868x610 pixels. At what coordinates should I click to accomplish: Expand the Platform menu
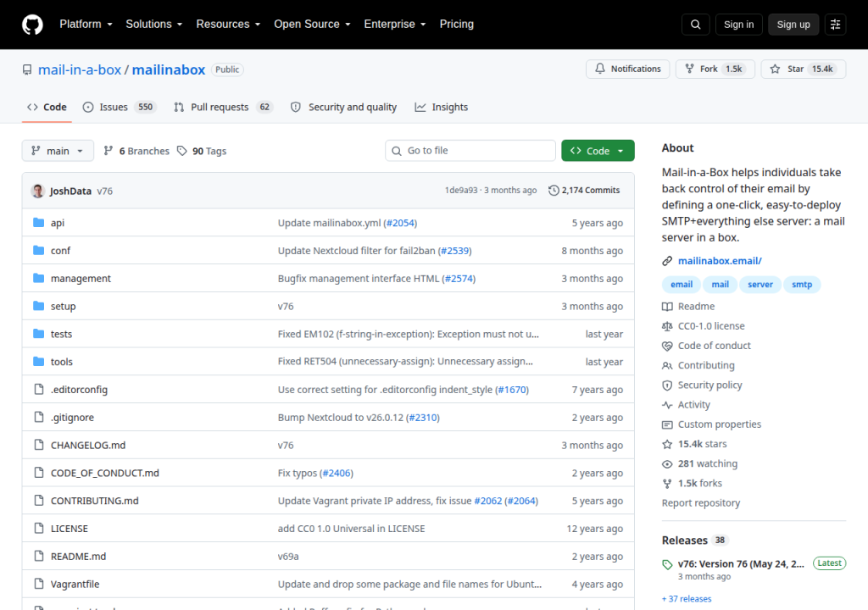pos(86,25)
